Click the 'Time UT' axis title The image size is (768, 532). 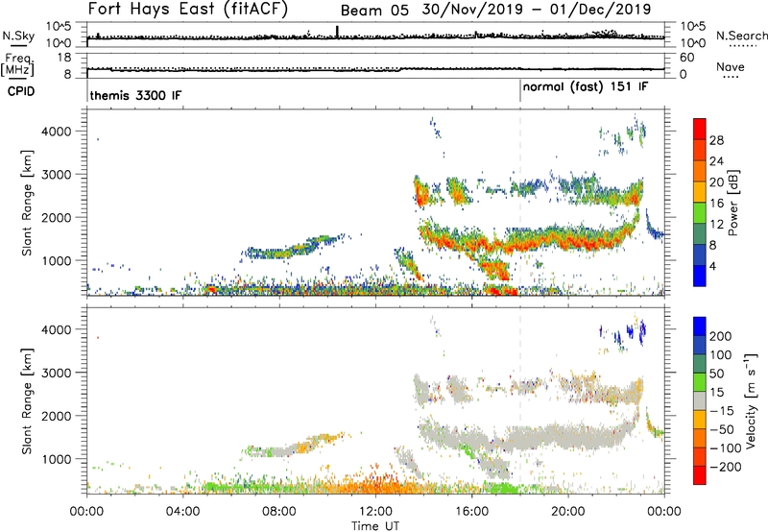pyautogui.click(x=375, y=525)
